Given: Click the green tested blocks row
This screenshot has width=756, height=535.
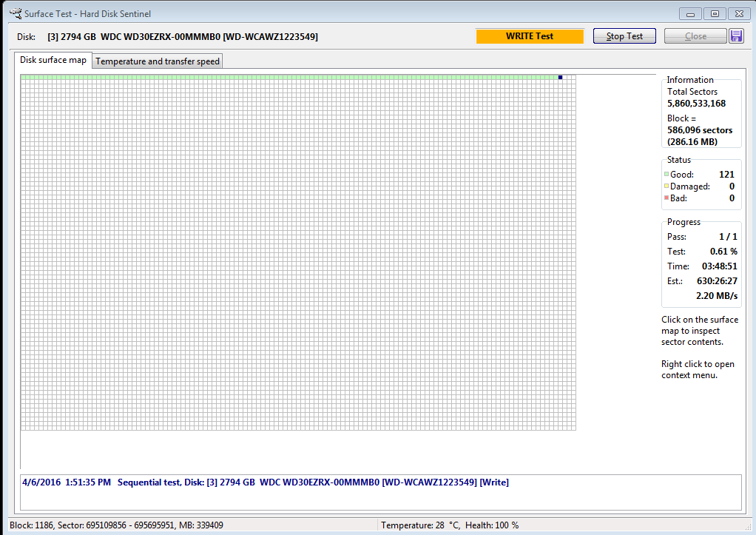Looking at the screenshot, I should point(289,77).
